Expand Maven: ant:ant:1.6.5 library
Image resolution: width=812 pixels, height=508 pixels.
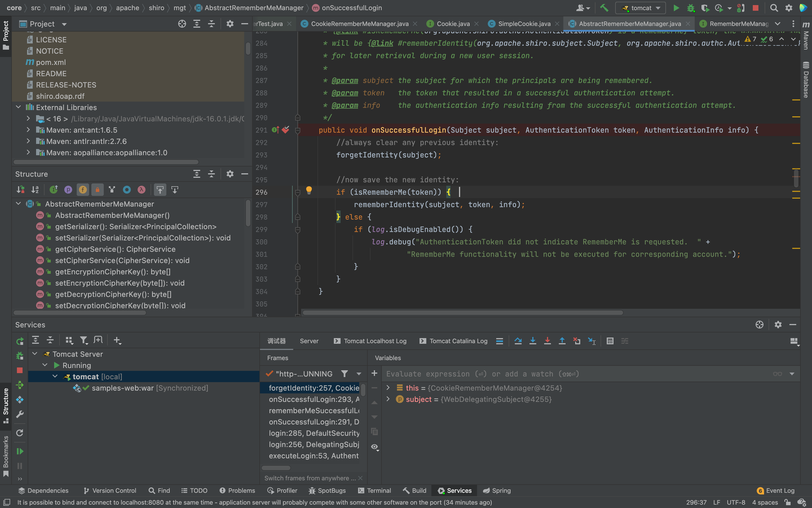click(x=28, y=130)
